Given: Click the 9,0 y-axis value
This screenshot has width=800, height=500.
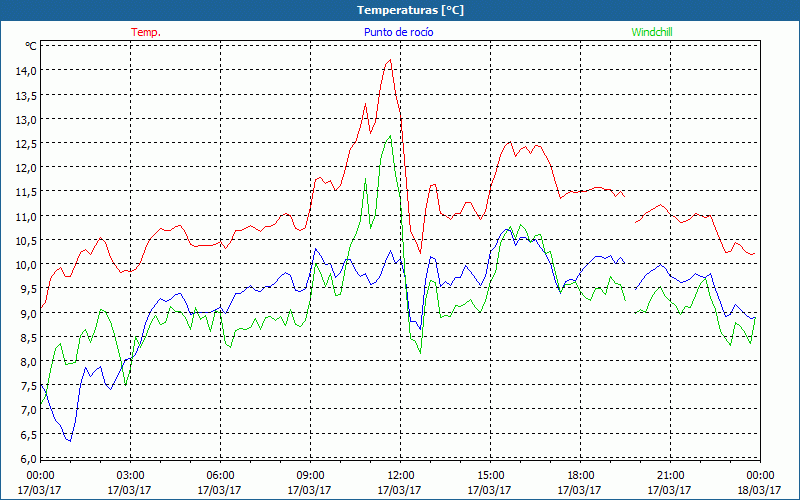Looking at the screenshot, I should pyautogui.click(x=29, y=314).
